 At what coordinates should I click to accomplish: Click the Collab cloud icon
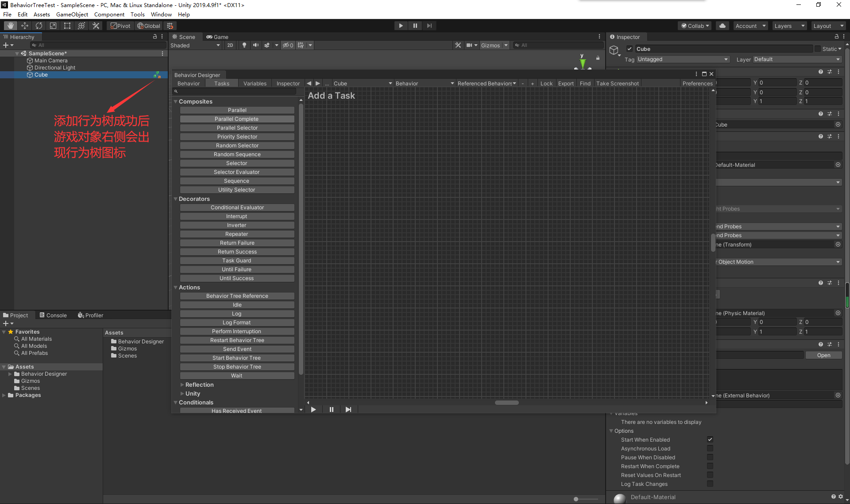pyautogui.click(x=722, y=25)
